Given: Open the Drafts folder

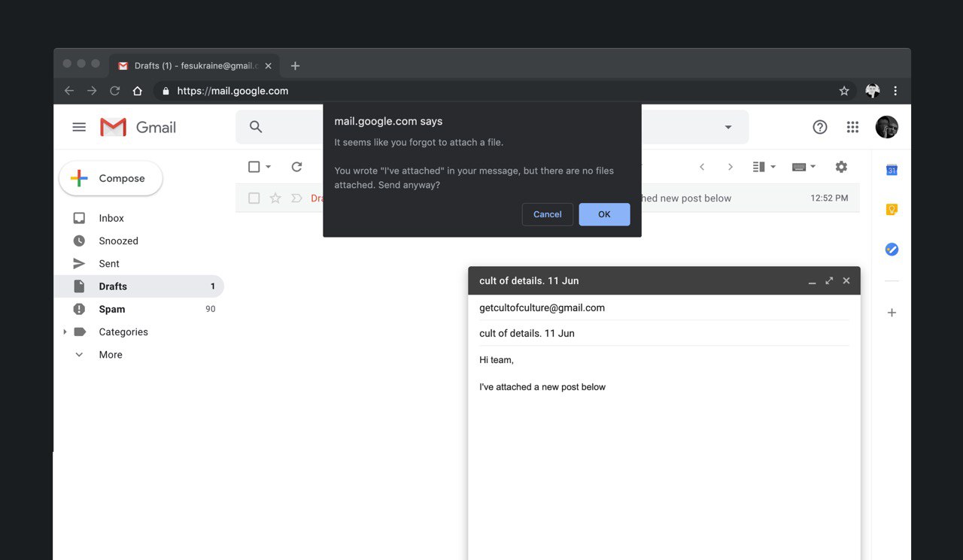Looking at the screenshot, I should pos(138,286).
